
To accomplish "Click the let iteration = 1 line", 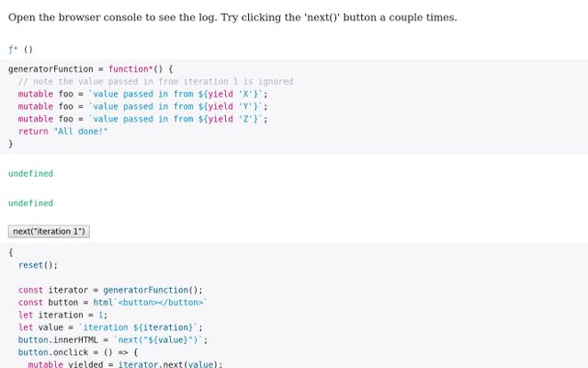I will [63, 315].
